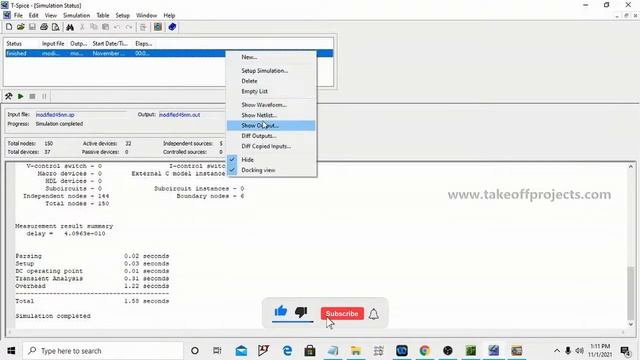Image resolution: width=640 pixels, height=360 pixels.
Task: Open the modified45nm.sp input file link
Action: click(x=55, y=115)
